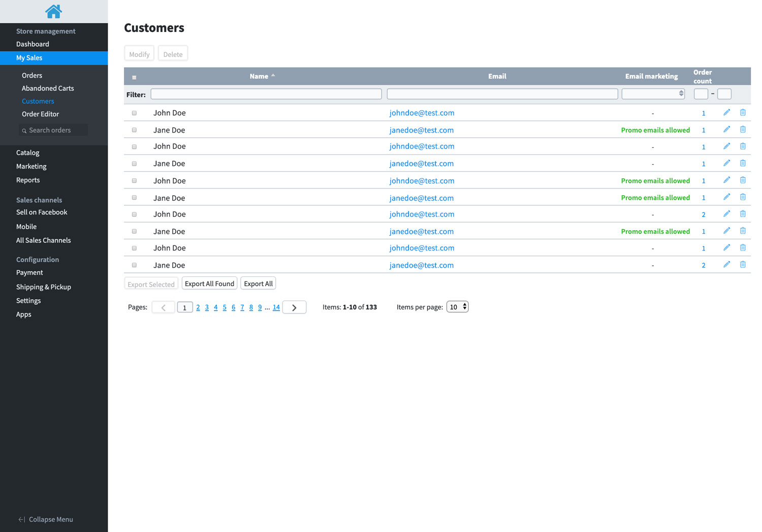Open Abandoned Carts in the sidebar
The width and height of the screenshot is (762, 532).
(x=48, y=88)
